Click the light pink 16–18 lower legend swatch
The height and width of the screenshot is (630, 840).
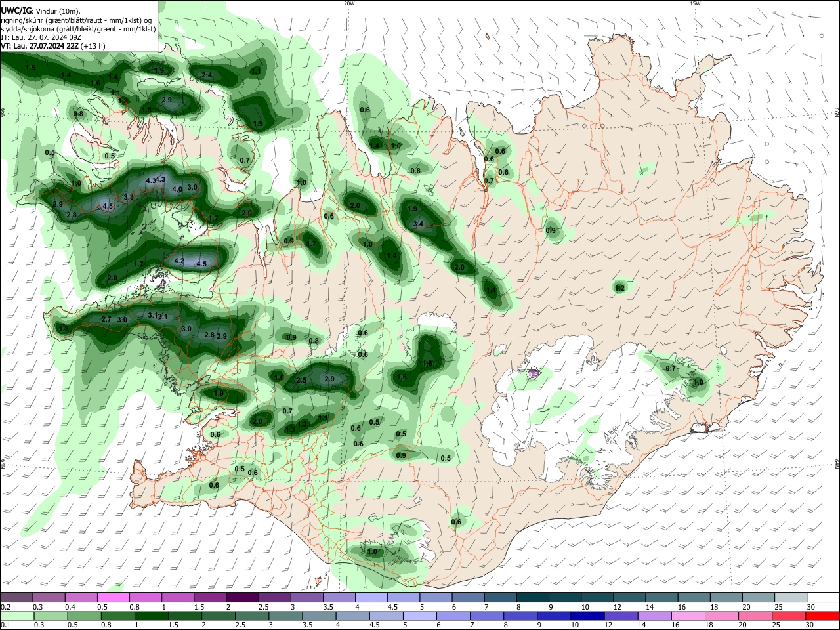coord(688,616)
